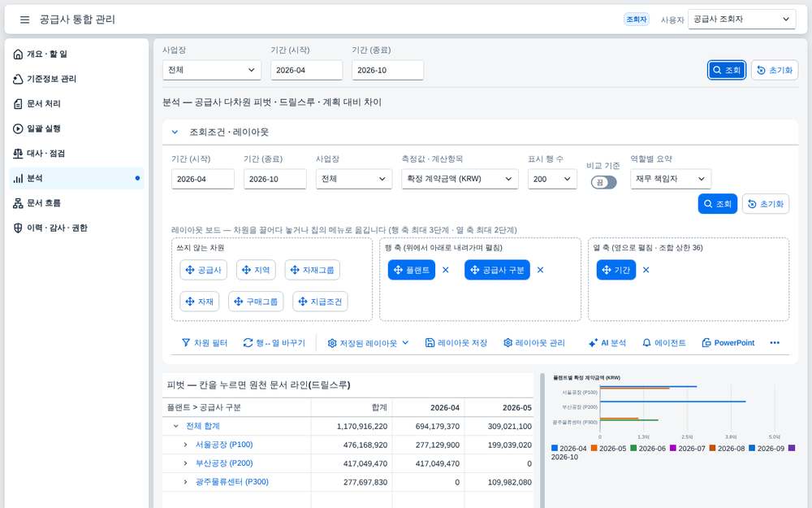This screenshot has height=508, width=812.
Task: Open the 서울공장 (P100) link
Action: click(x=224, y=445)
